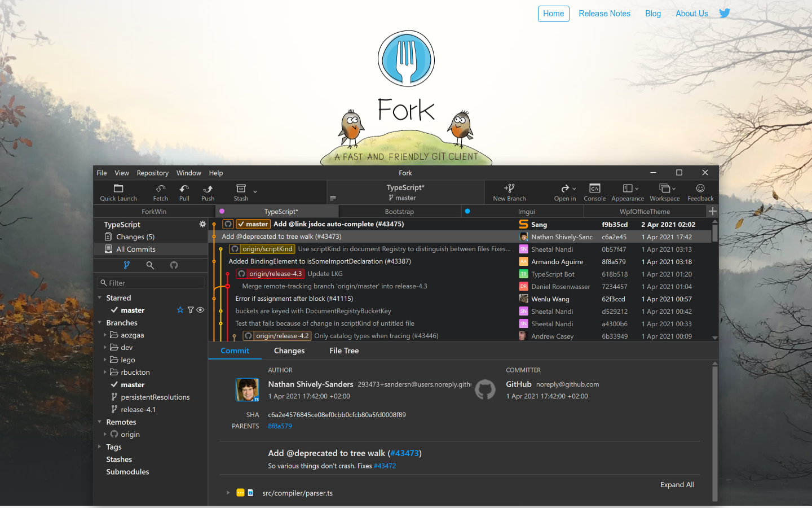
Task: Switch to the ForkWin repository tab
Action: pyautogui.click(x=154, y=211)
